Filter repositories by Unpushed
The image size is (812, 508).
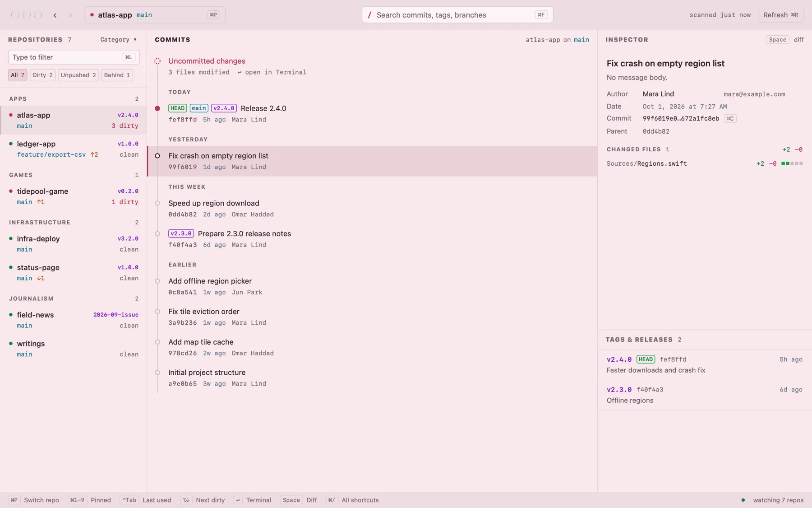point(78,75)
